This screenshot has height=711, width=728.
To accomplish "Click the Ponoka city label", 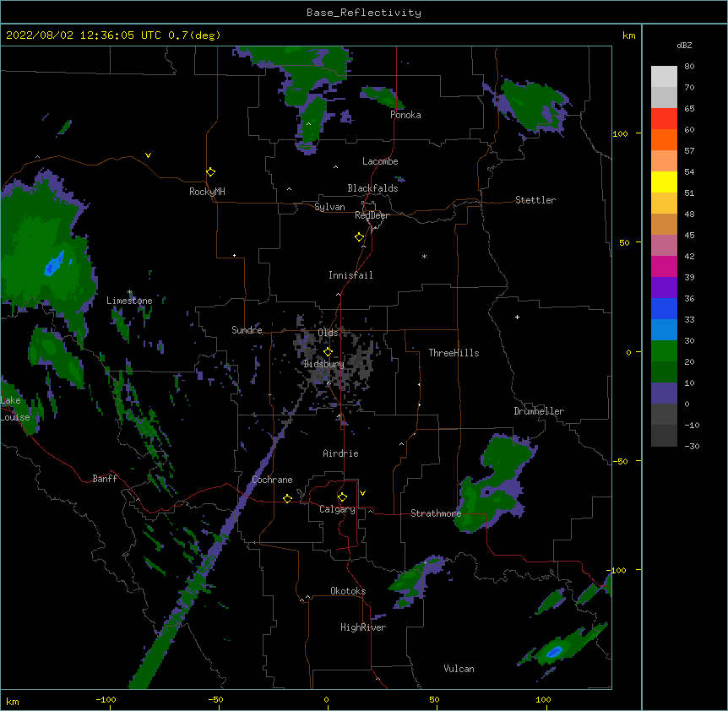I will pyautogui.click(x=405, y=115).
